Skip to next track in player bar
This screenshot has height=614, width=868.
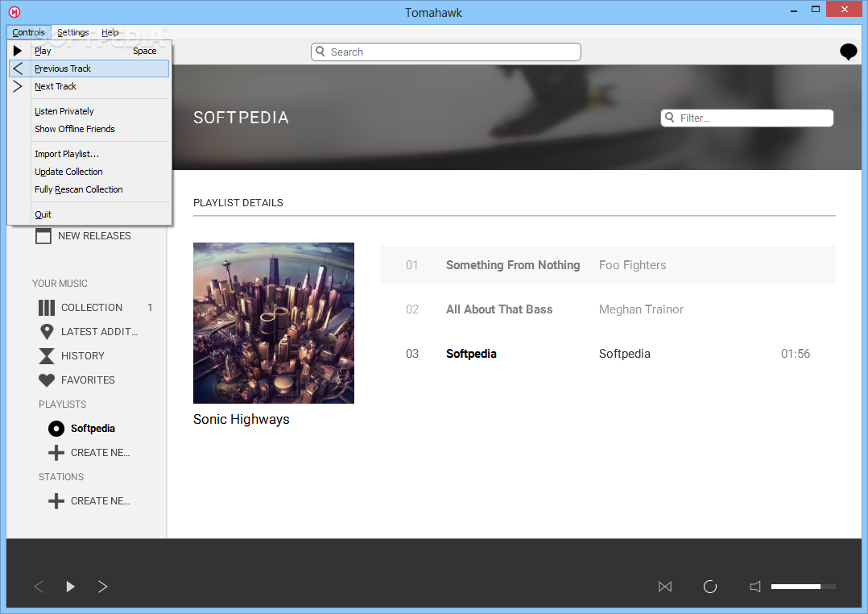(x=102, y=587)
